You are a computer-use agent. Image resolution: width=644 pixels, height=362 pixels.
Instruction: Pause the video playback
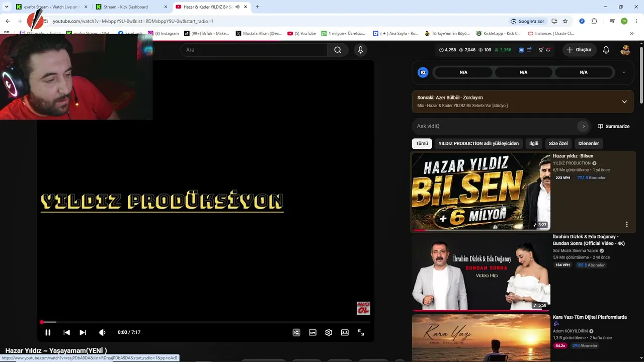(48, 332)
